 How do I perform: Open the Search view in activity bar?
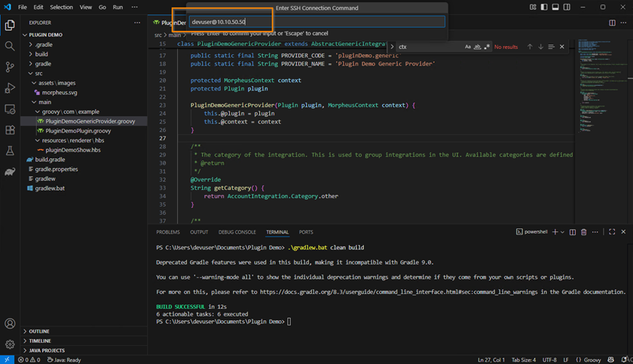[10, 46]
